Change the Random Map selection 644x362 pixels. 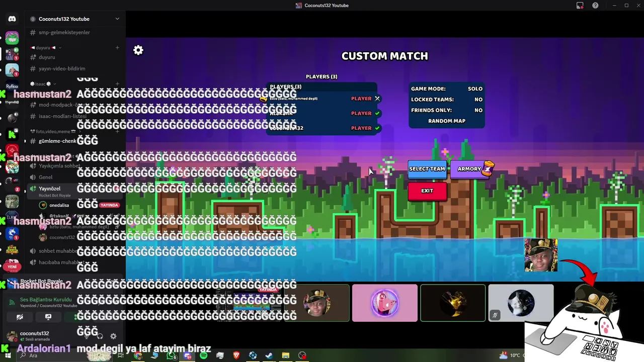point(447,121)
